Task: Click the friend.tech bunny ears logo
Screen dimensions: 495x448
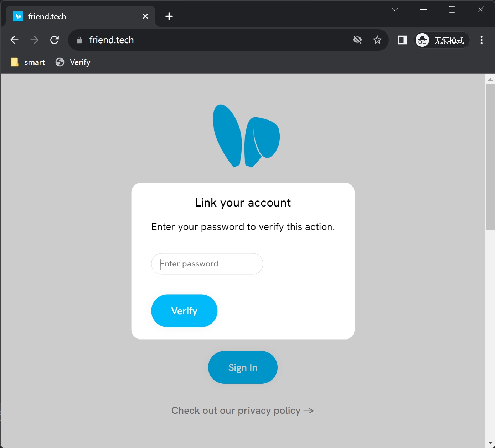Action: (246, 136)
